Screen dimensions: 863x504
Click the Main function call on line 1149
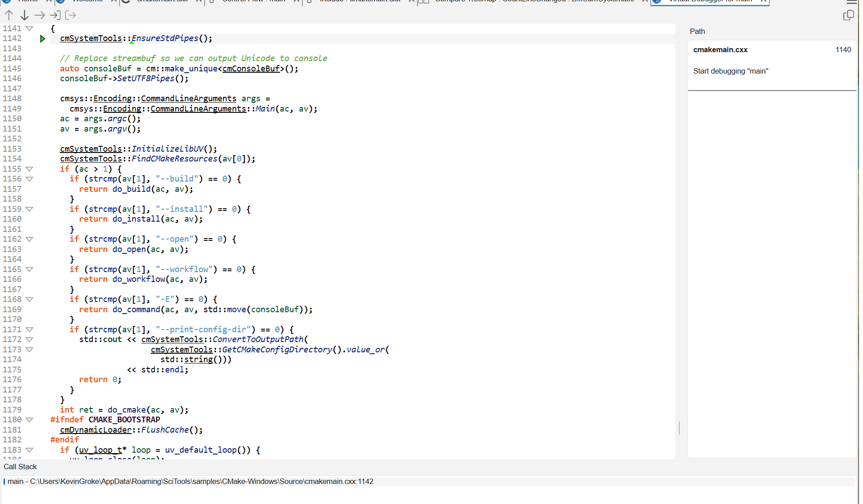(265, 109)
